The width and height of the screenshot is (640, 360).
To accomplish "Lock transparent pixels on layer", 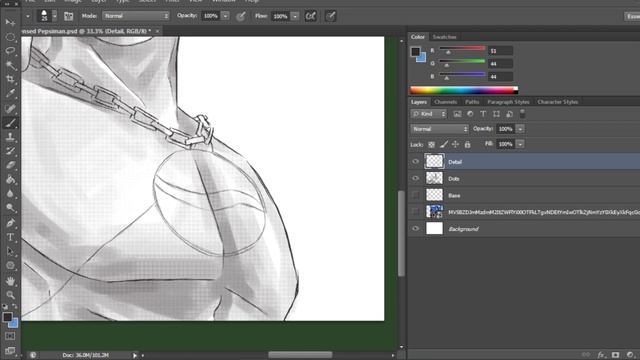I will click(431, 144).
